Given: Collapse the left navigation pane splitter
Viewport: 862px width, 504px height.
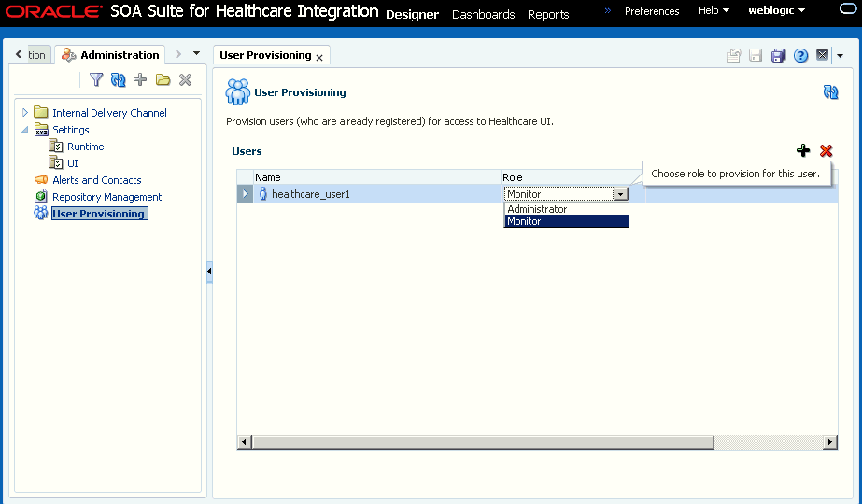Looking at the screenshot, I should point(209,271).
